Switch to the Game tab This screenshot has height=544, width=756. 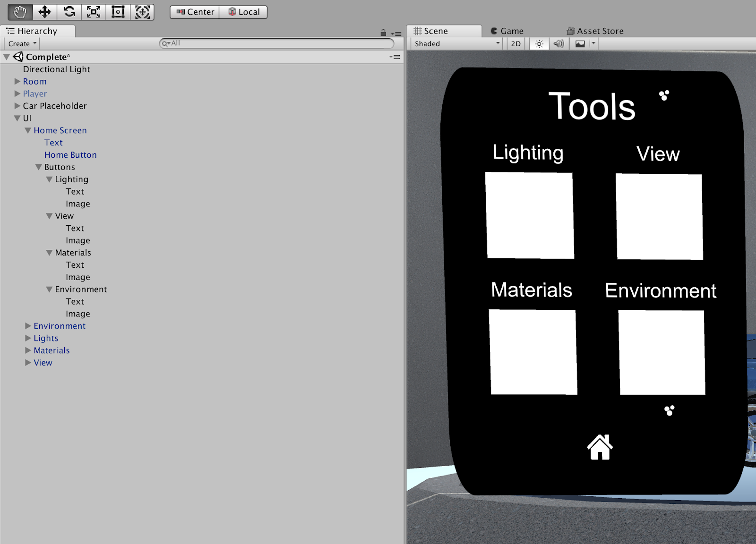pyautogui.click(x=507, y=31)
